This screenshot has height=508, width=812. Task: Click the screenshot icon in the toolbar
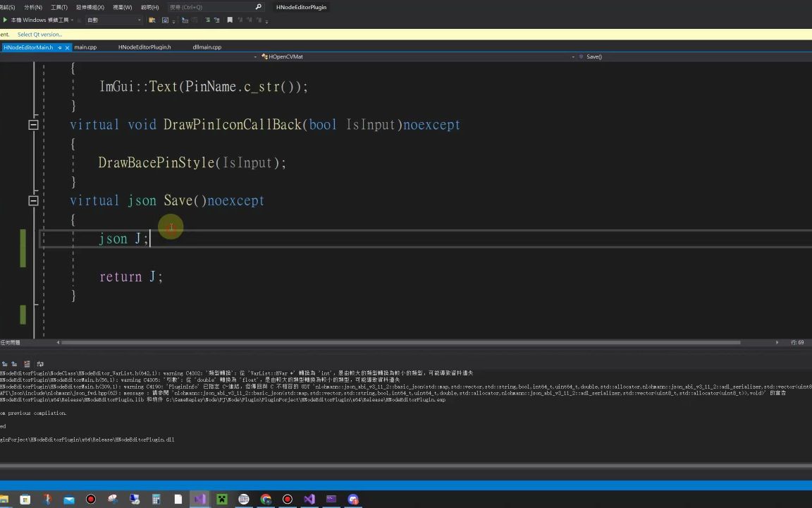click(x=165, y=20)
